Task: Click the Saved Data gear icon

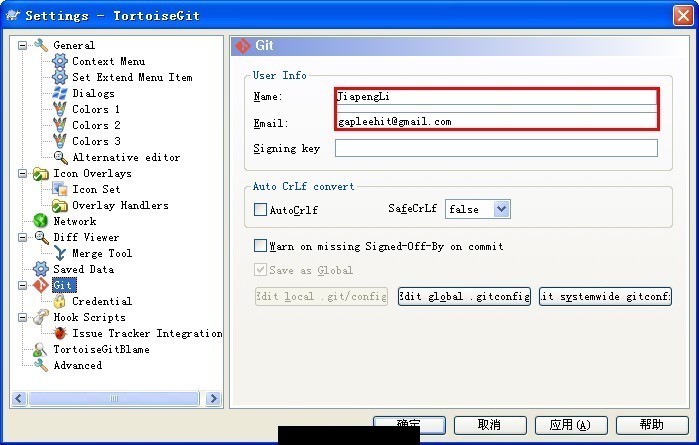Action: [41, 269]
